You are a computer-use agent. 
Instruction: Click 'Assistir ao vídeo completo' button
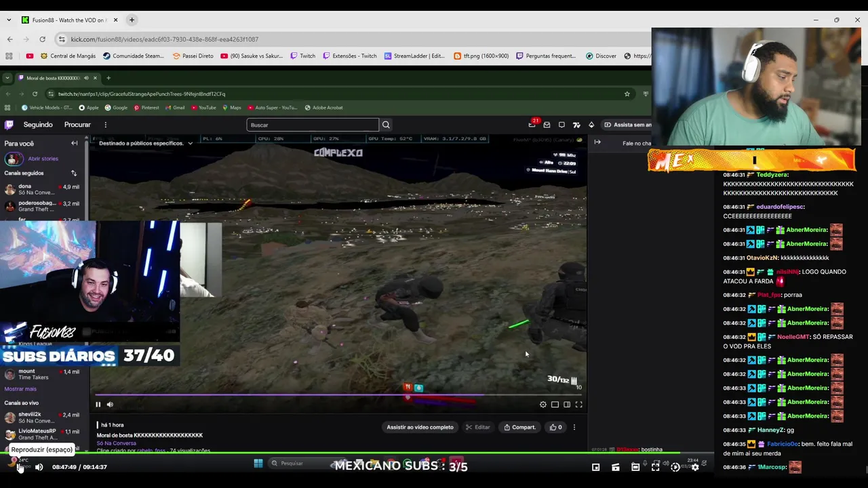(x=420, y=427)
